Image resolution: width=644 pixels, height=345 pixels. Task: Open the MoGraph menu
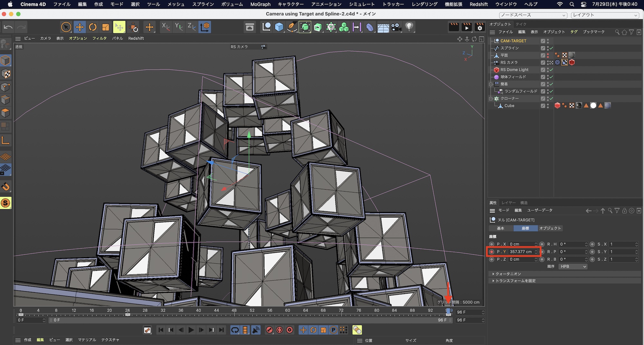tap(260, 4)
